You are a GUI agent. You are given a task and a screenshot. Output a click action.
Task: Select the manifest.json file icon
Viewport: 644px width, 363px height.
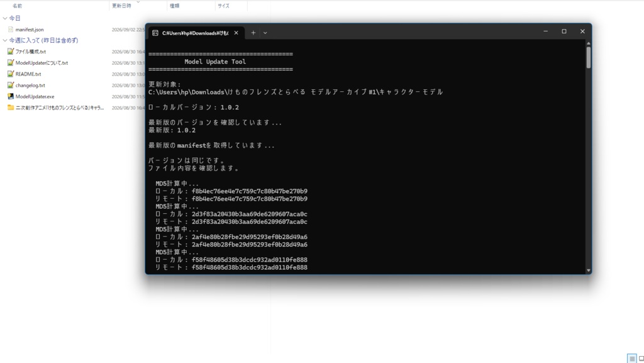click(11, 30)
